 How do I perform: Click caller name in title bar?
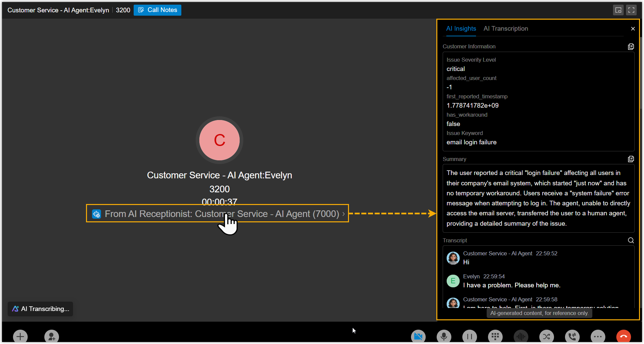58,10
